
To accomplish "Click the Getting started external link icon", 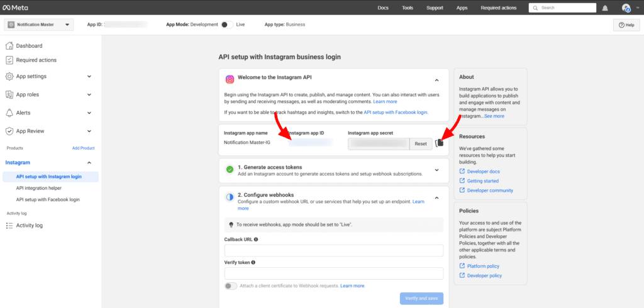I will pyautogui.click(x=462, y=180).
